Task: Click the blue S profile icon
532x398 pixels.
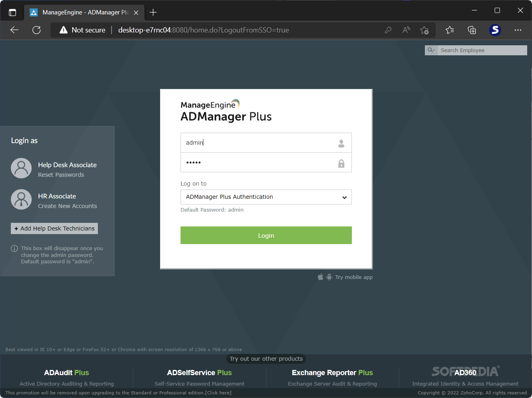Action: (495, 30)
